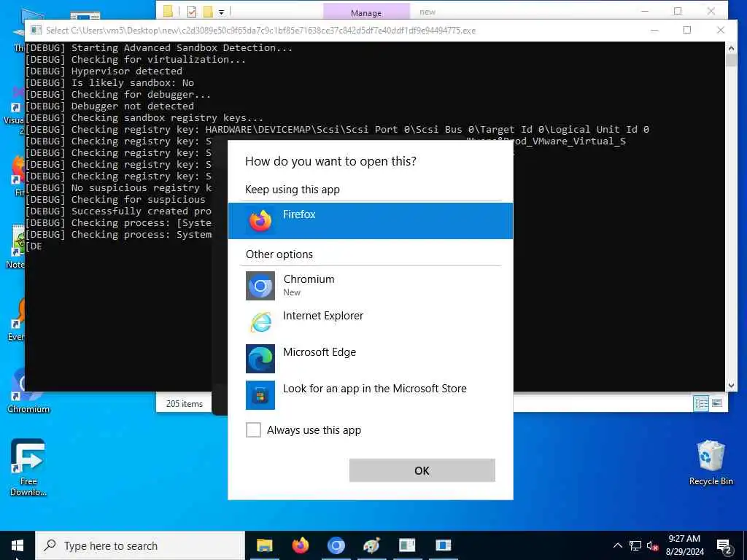Open File Explorer from the taskbar
Viewport: 747px width, 560px height.
[264, 545]
